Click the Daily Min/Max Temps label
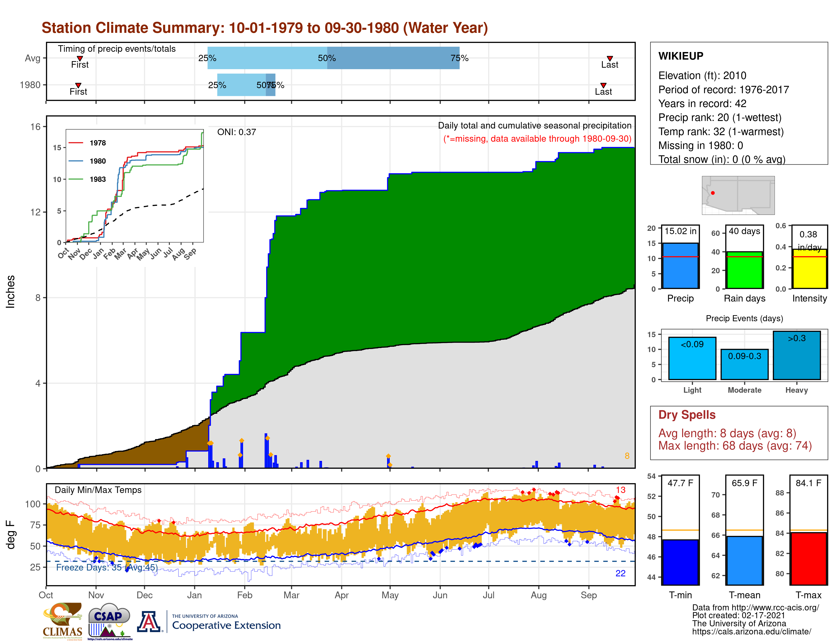 click(x=98, y=490)
